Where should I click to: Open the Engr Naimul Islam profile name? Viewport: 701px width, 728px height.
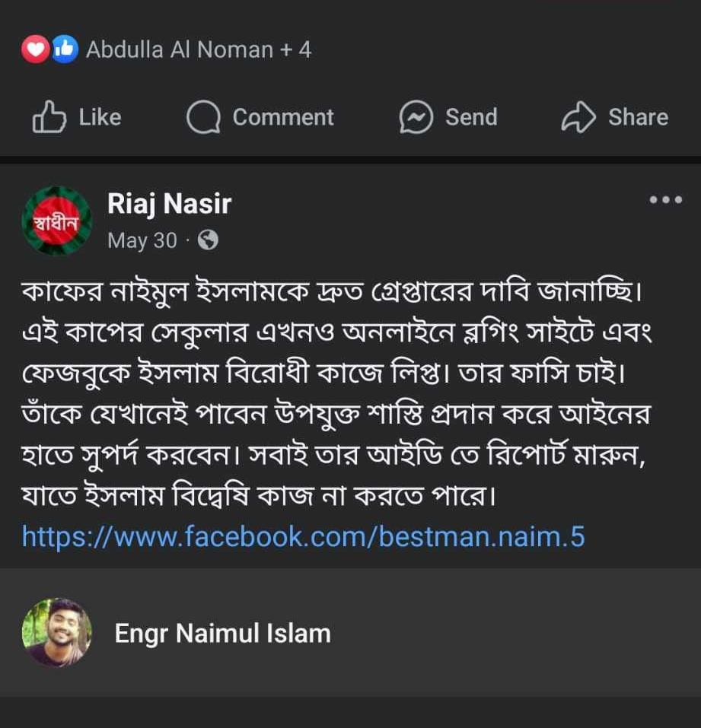point(222,634)
